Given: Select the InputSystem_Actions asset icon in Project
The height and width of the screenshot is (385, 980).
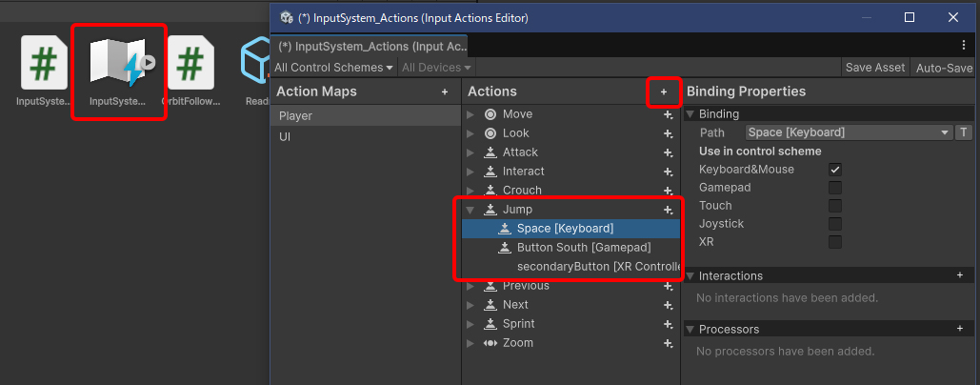Looking at the screenshot, I should click(119, 61).
